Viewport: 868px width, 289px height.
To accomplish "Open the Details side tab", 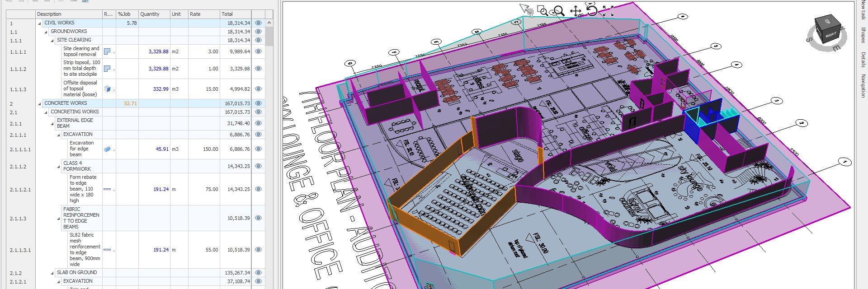I will [x=863, y=59].
